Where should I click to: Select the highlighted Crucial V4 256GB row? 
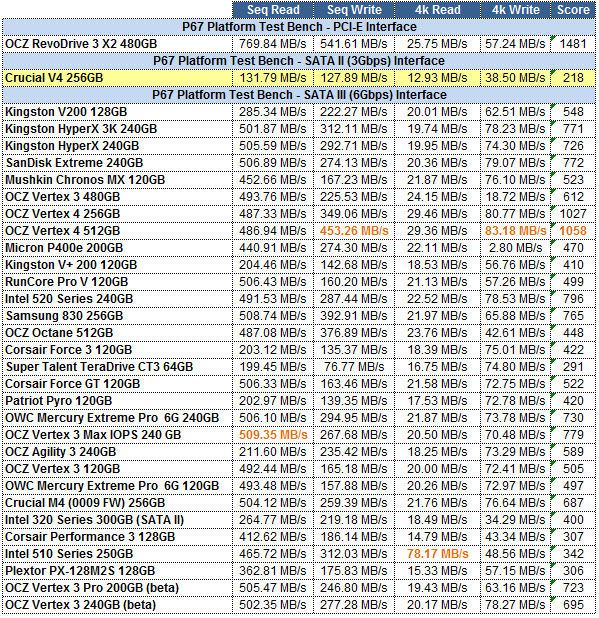pyautogui.click(x=299, y=78)
